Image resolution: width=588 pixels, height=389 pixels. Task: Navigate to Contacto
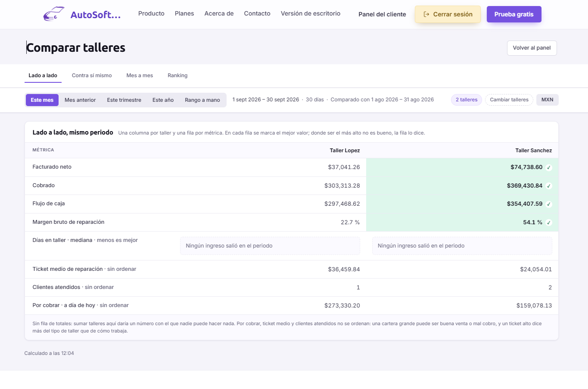[x=257, y=13]
